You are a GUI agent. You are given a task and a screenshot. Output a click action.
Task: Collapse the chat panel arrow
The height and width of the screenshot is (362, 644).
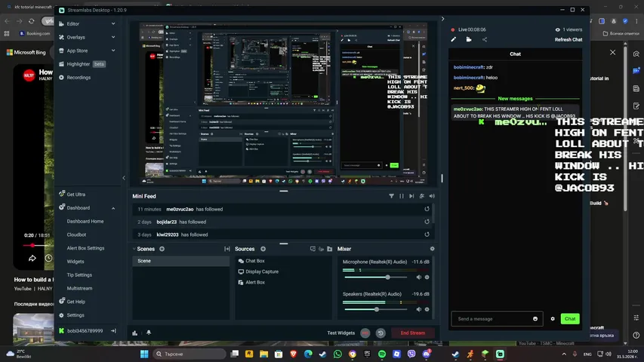coord(442,18)
